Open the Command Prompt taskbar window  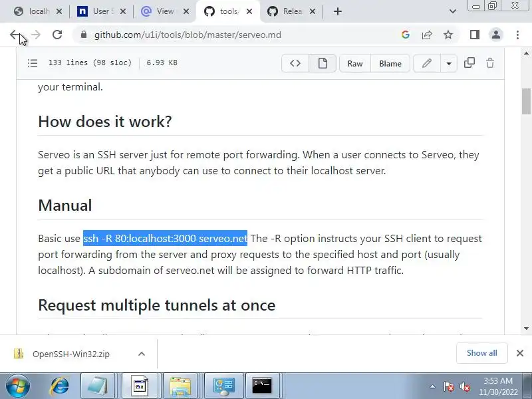tap(262, 386)
